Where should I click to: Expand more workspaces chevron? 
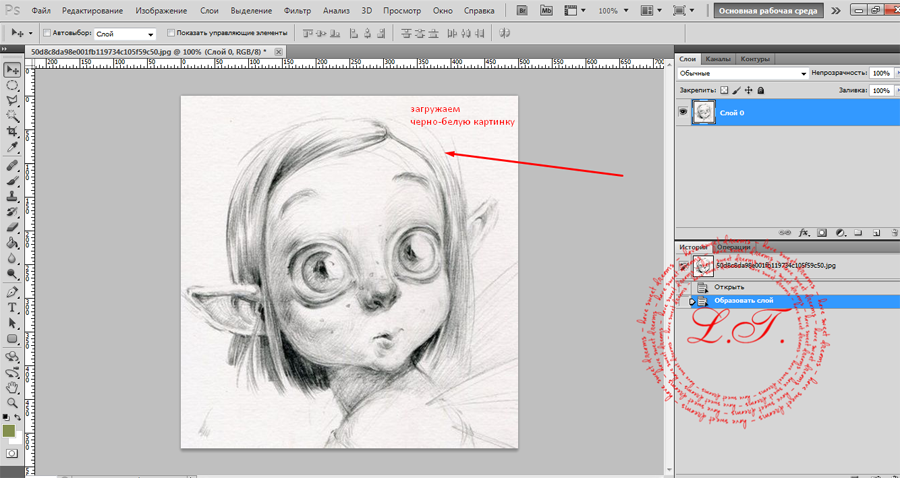[836, 11]
